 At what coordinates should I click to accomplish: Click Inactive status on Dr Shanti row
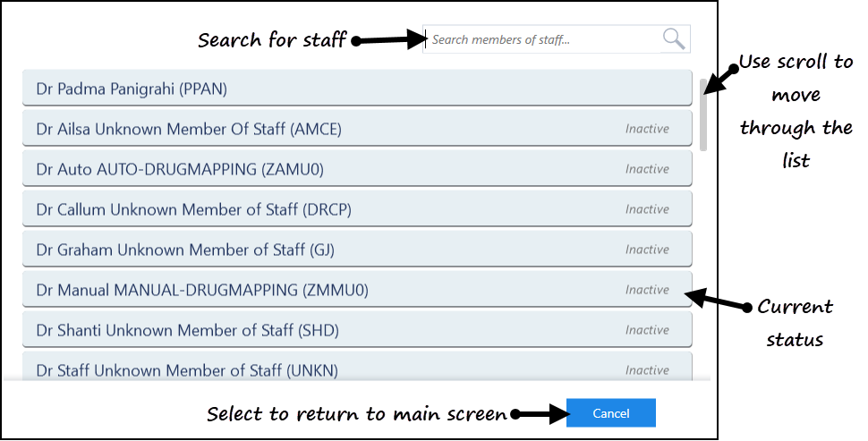647,330
